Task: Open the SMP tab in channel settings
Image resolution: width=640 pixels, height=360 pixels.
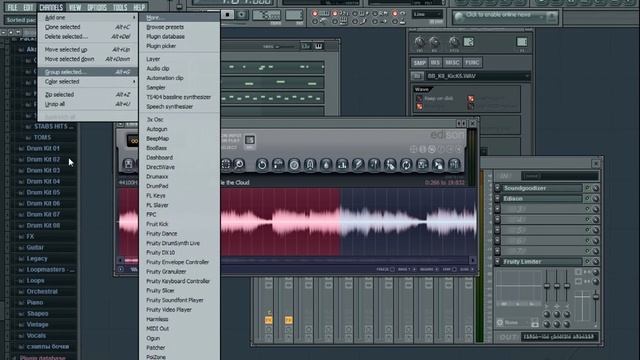Action: (419, 62)
